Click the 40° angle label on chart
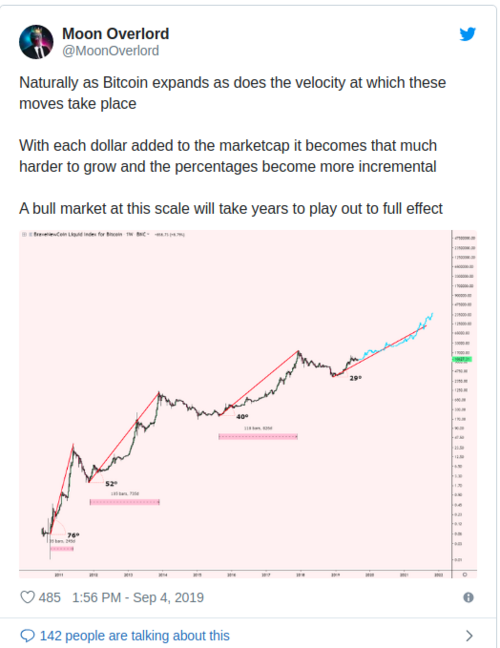This screenshot has width=500, height=648. tap(242, 417)
